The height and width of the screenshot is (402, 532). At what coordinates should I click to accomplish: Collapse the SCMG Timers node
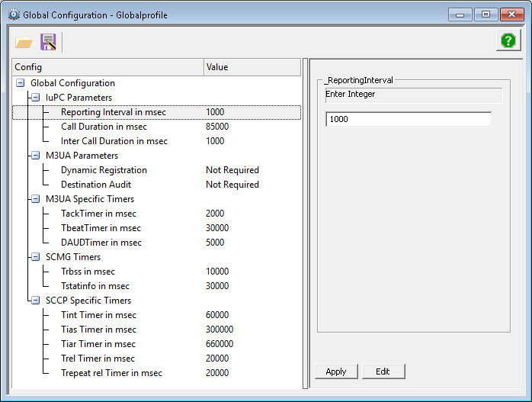35,257
